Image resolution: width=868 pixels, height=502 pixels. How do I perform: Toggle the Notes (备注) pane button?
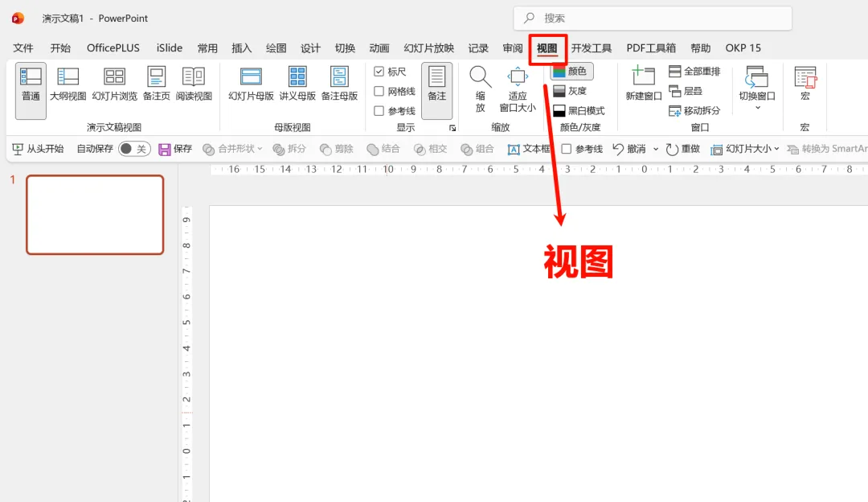point(436,90)
